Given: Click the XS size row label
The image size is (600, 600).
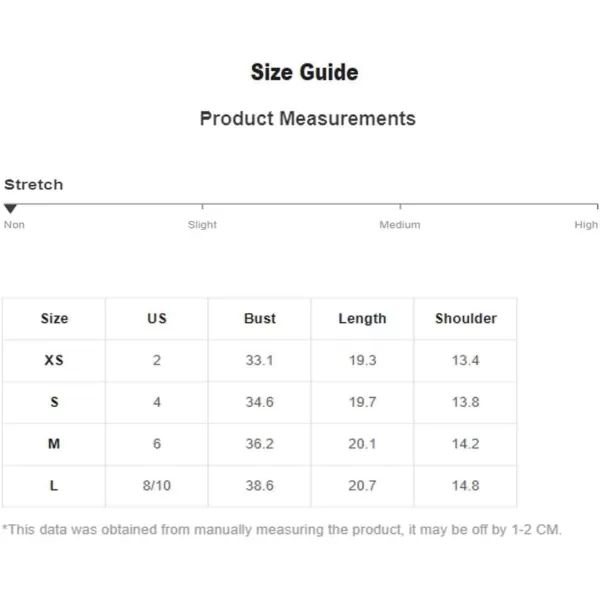Looking at the screenshot, I should (54, 360).
